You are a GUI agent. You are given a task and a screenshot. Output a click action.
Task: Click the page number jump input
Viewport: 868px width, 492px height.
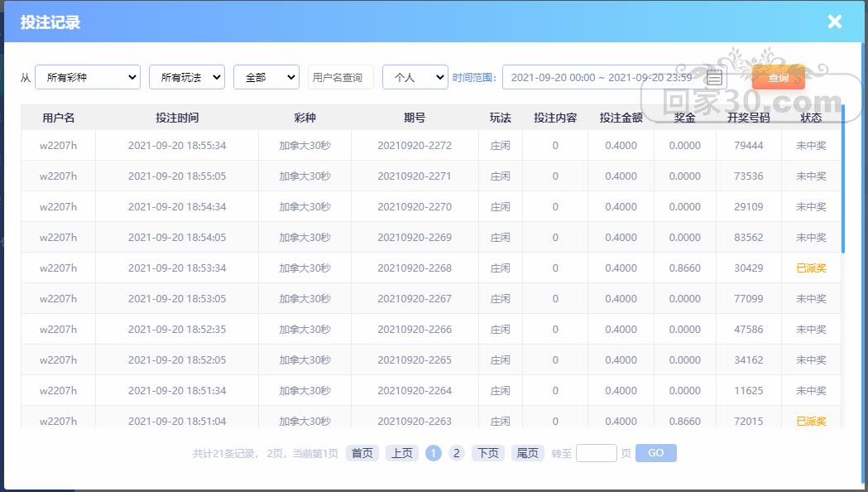point(596,453)
